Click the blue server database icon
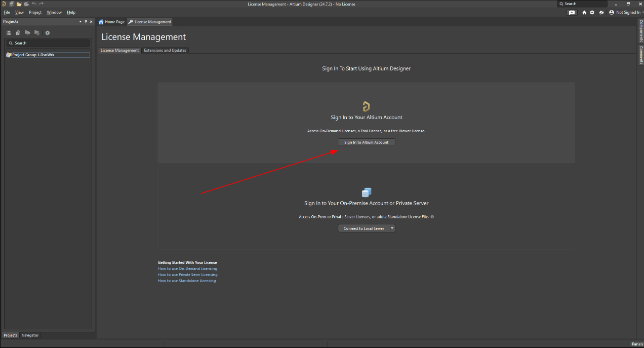This screenshot has height=348, width=644. tap(367, 192)
